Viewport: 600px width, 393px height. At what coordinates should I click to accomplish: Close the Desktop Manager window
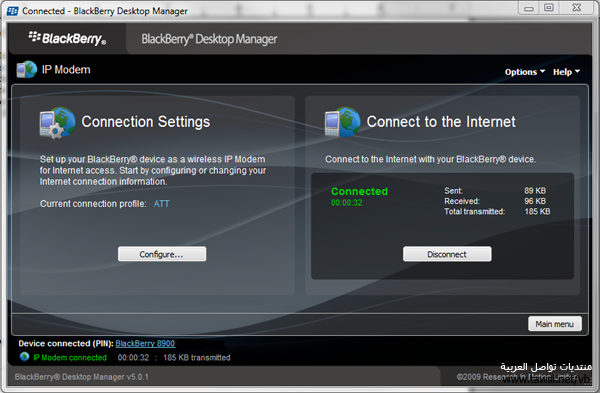pos(576,8)
